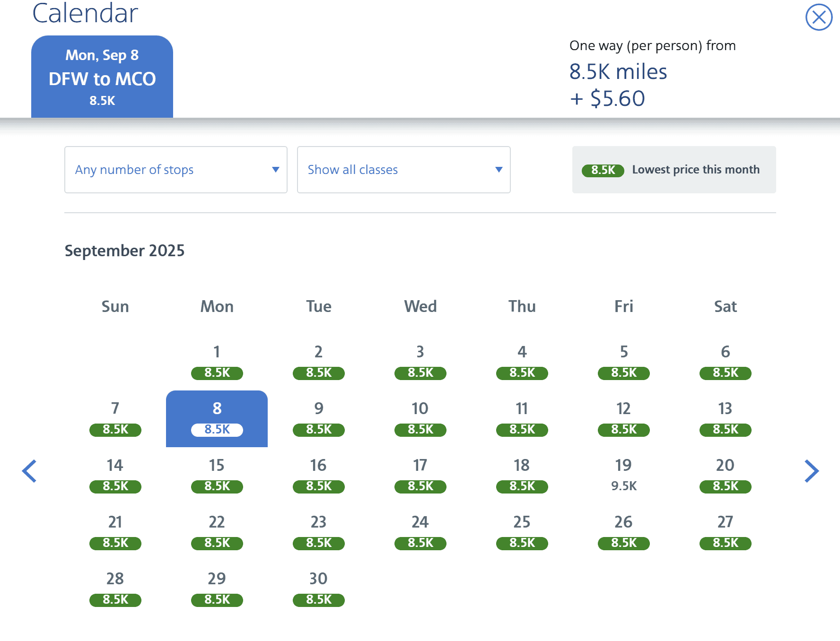The image size is (840, 641).
Task: Go to the previous month with left arrow
Action: point(29,471)
